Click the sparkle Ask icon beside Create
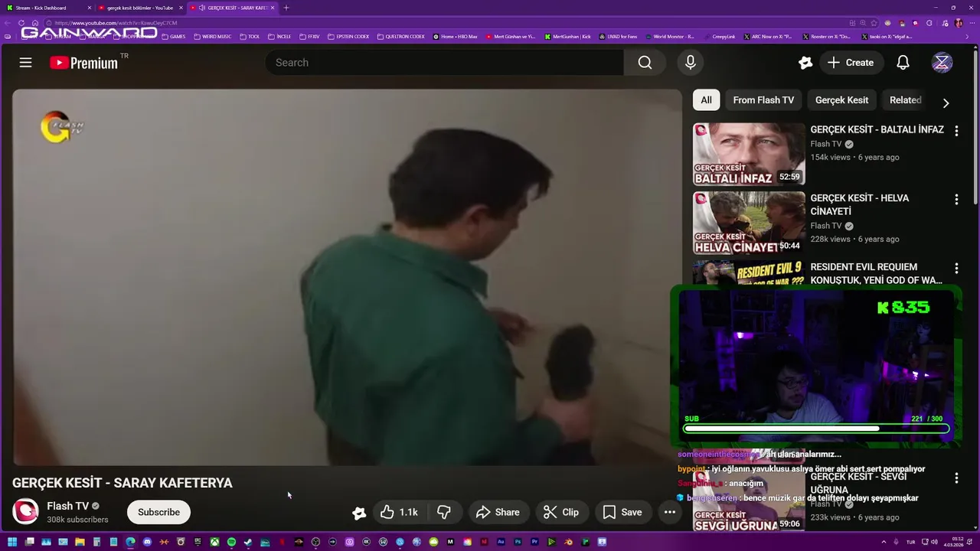980x551 pixels. click(x=805, y=63)
